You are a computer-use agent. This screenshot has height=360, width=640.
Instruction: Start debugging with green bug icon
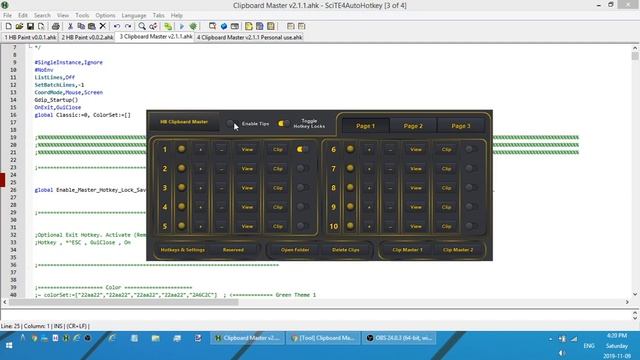[x=193, y=26]
